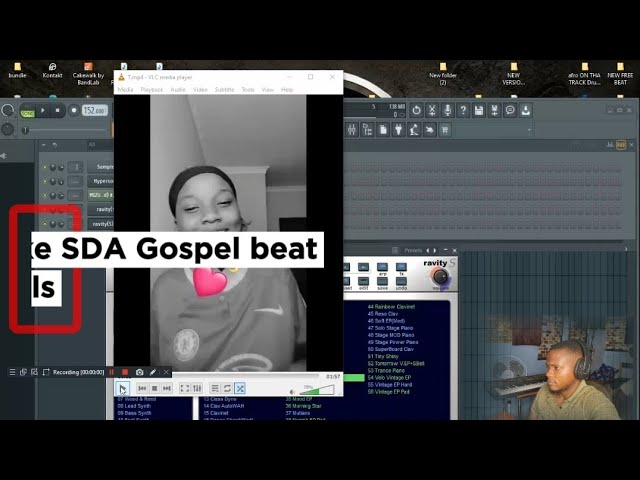Open the channel rack tree icon
This screenshot has width=640, height=480.
pyautogui.click(x=367, y=130)
